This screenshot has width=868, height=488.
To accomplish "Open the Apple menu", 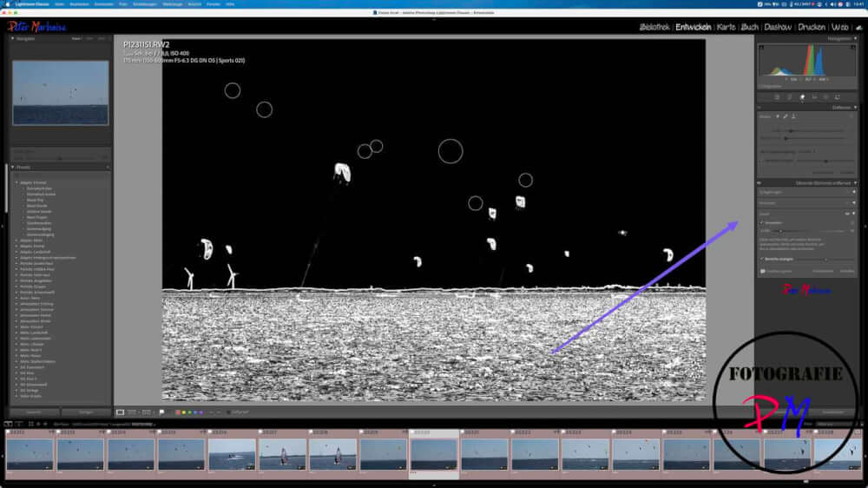I will click(x=8, y=3).
